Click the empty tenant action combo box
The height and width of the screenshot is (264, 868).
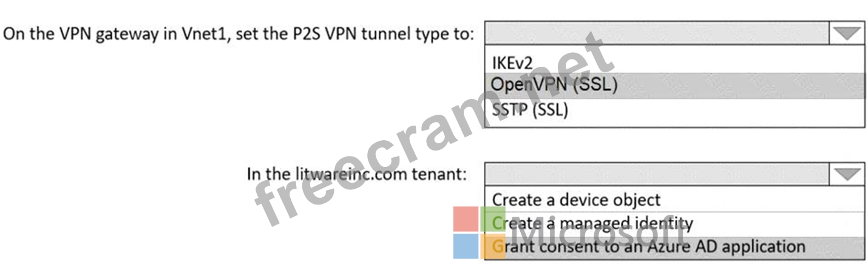coord(657,175)
